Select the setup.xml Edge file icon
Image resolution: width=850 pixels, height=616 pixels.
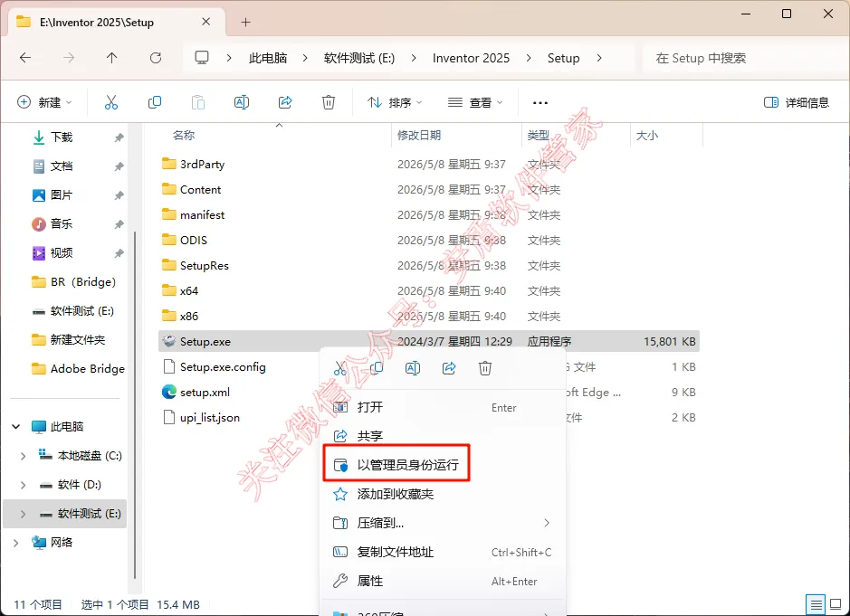pyautogui.click(x=169, y=392)
